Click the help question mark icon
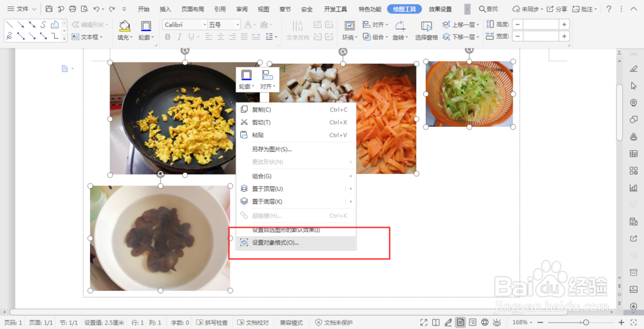644x329 pixels. (609, 8)
